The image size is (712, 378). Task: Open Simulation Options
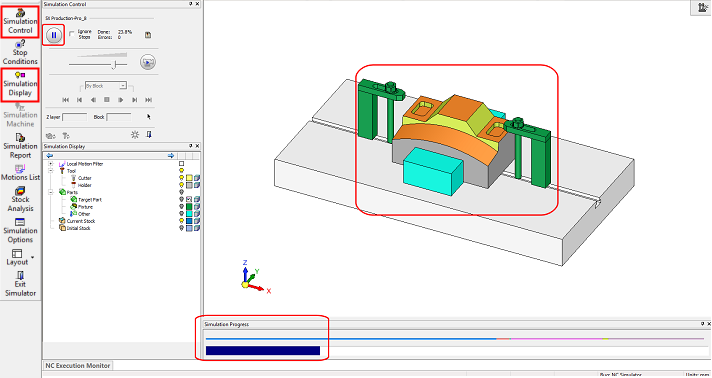(20, 230)
